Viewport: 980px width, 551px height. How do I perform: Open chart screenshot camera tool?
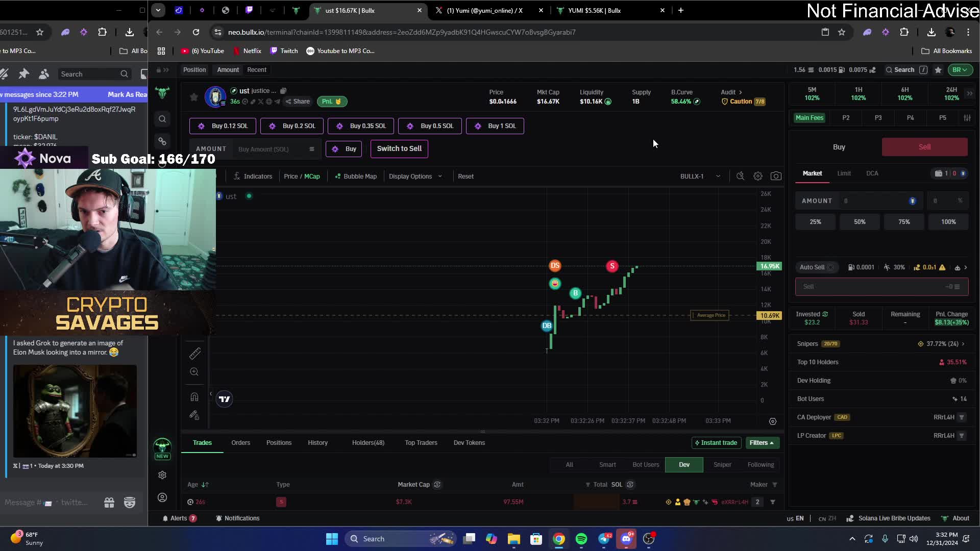point(776,176)
